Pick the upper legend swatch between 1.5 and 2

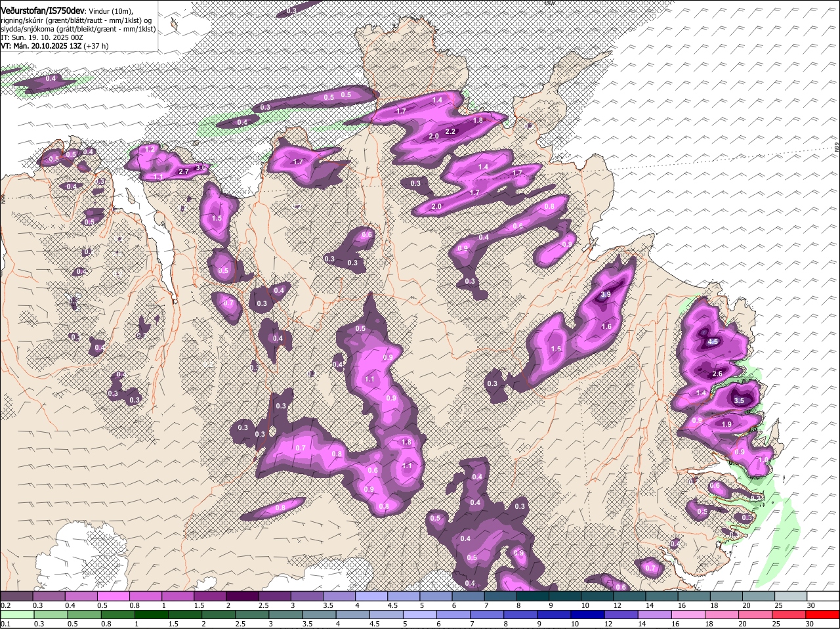(211, 596)
